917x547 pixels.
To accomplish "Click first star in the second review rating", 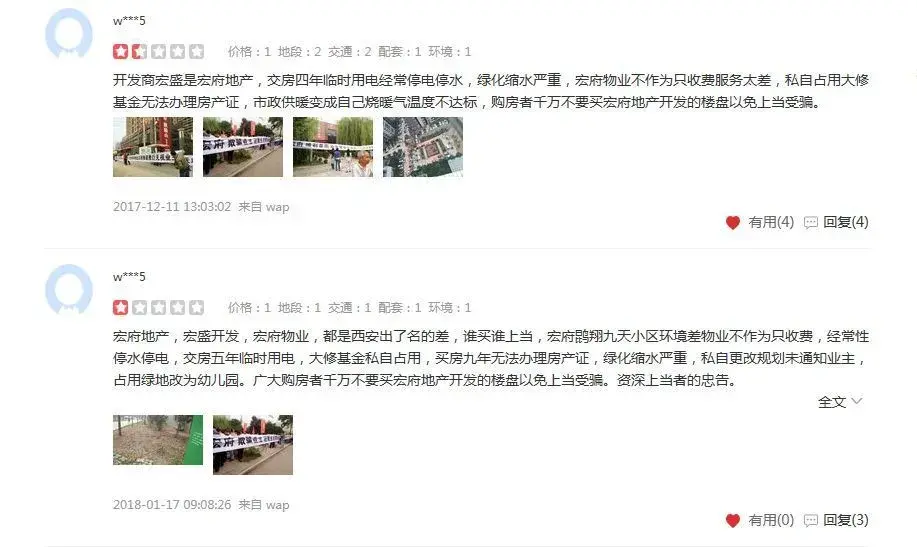I will (x=120, y=307).
